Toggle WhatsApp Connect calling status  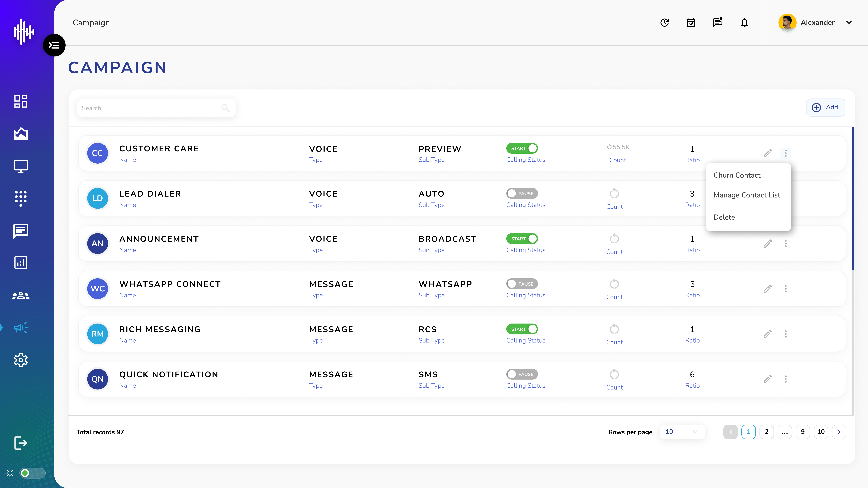point(522,284)
